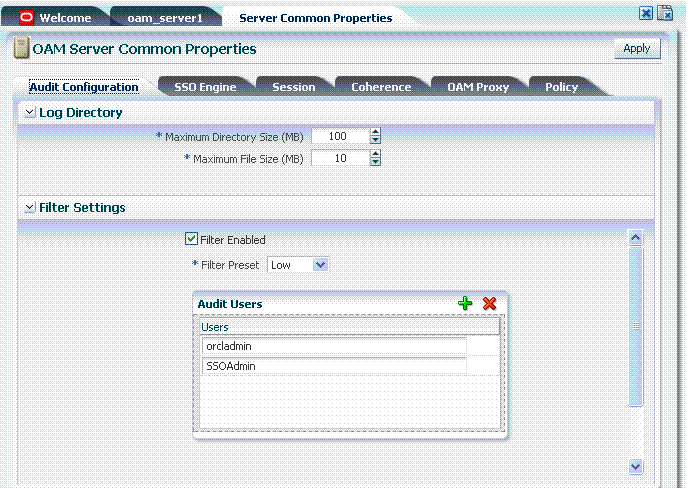This screenshot has height=488, width=691.
Task: Decrease Maximum Directory Size value
Action: click(x=375, y=140)
